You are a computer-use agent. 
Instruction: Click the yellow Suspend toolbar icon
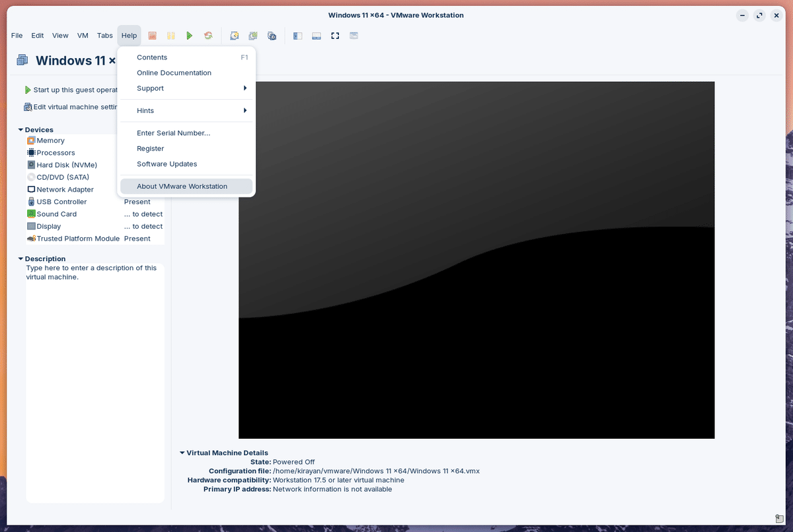tap(170, 36)
